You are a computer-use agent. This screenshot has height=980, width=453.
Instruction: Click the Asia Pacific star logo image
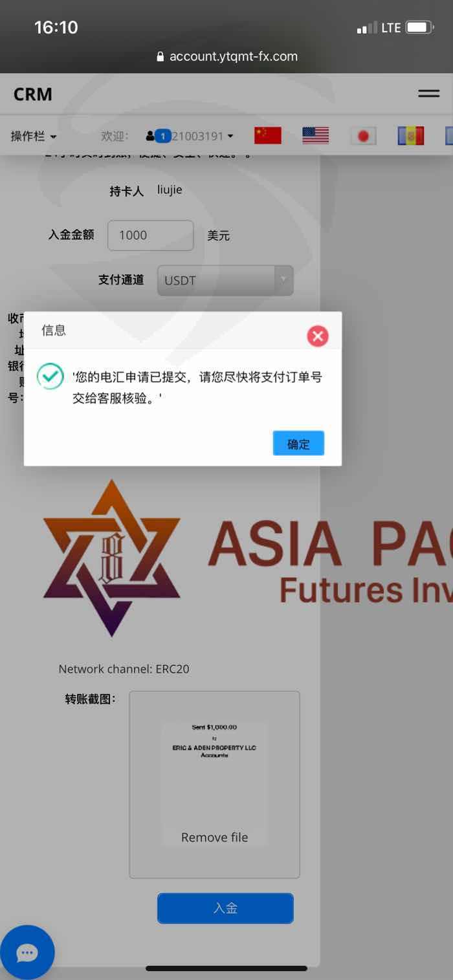111,558
